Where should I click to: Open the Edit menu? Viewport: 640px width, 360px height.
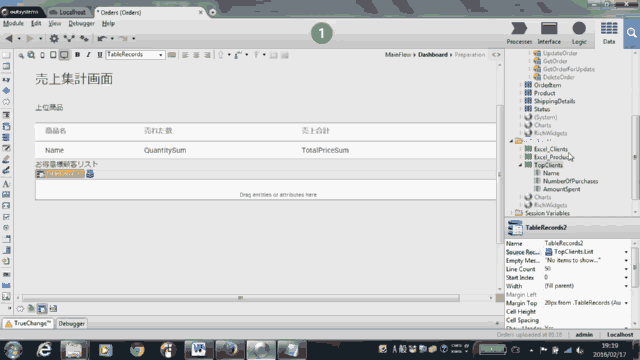36,23
